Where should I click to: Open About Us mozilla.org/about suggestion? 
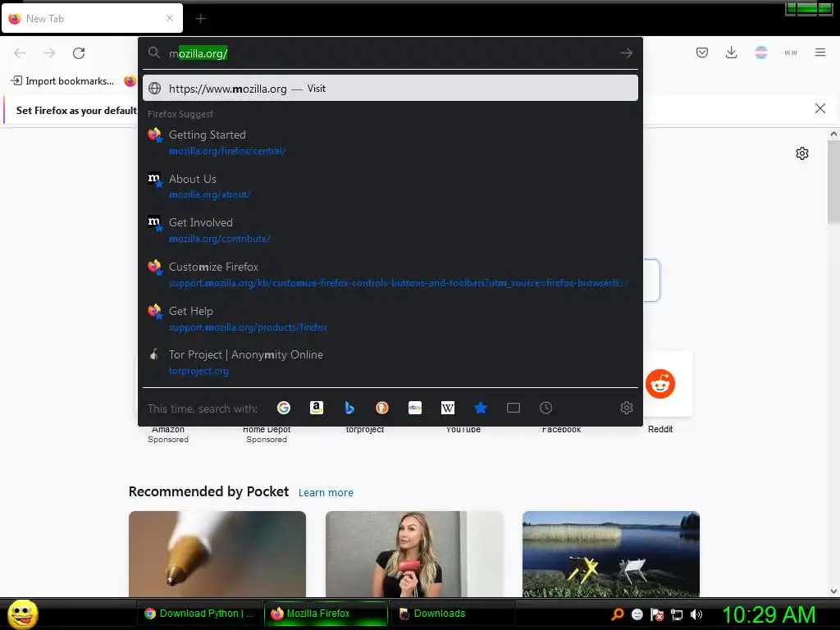tap(390, 186)
